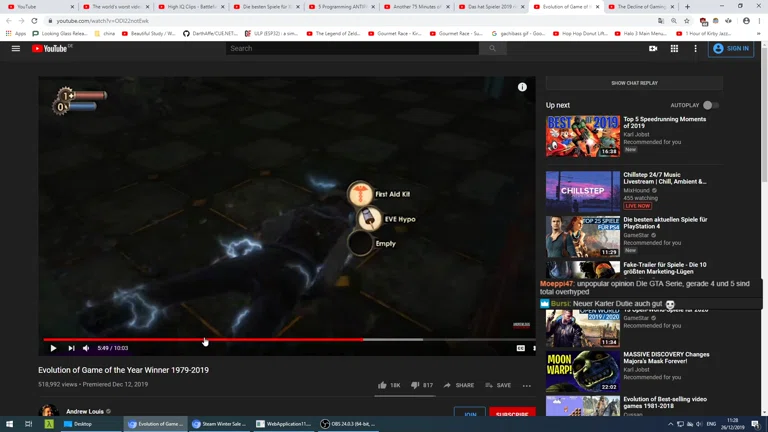The height and width of the screenshot is (432, 768).
Task: Open the Andrew Louis channel name
Action: [x=85, y=411]
